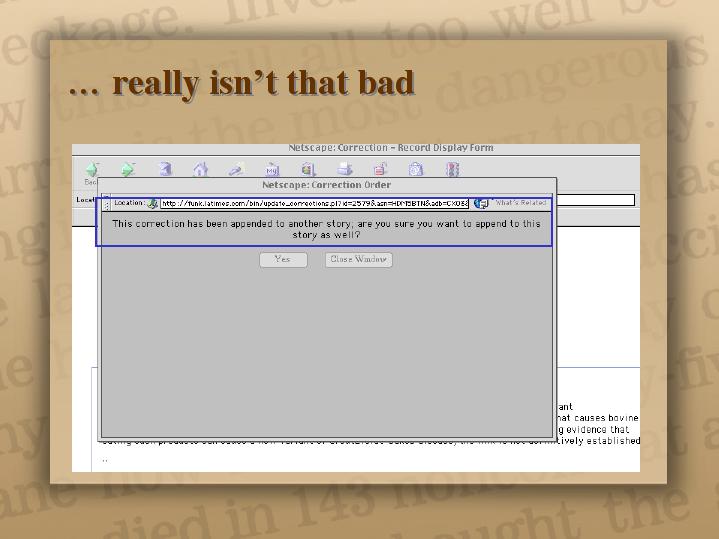Viewport: 719px width, 539px height.
Task: Open the Search toolbar icon
Action: [237, 169]
